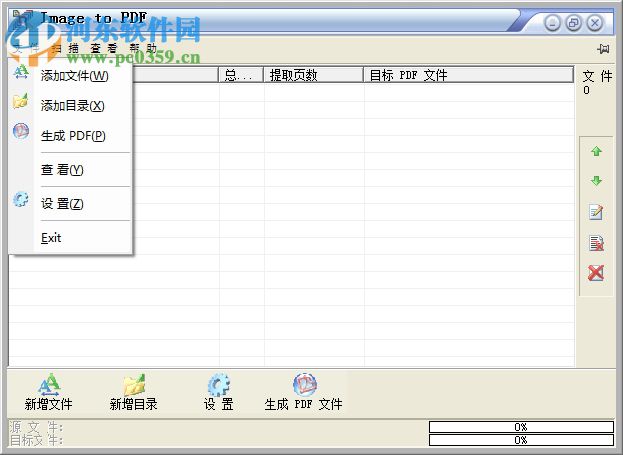This screenshot has width=623, height=455.
Task: Click the 新增目录 toolbar button
Action: (134, 392)
